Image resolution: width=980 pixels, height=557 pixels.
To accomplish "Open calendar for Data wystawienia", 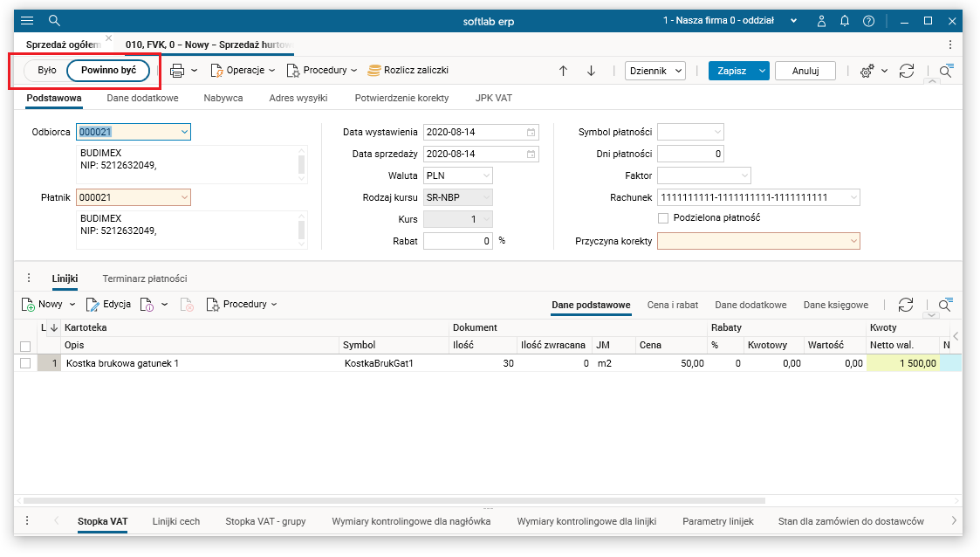I will (531, 133).
